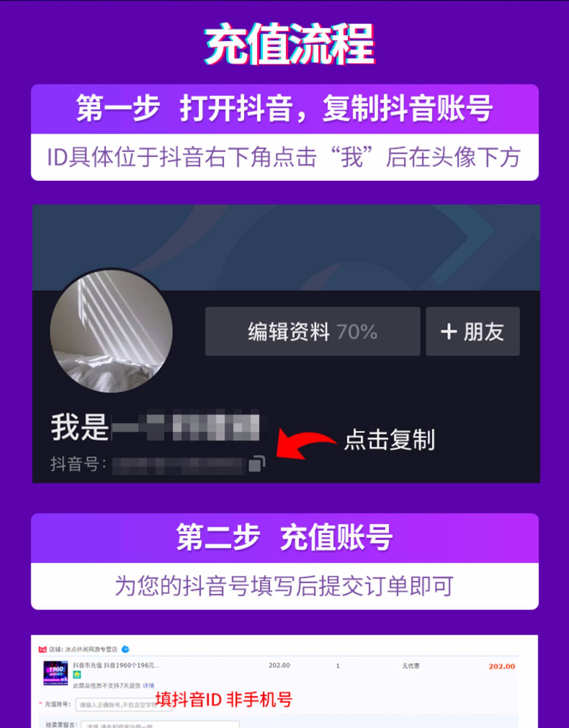Click the + 朋友 button

coord(473,331)
